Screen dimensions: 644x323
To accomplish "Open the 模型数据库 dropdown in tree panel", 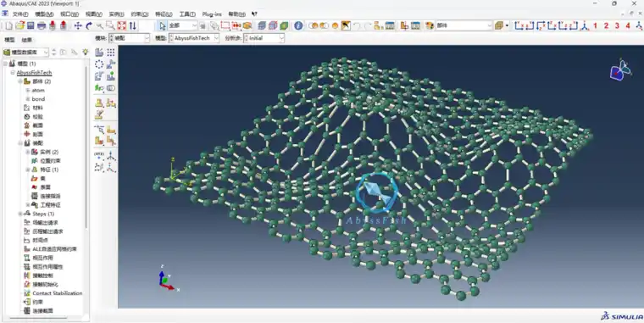I will coord(26,53).
